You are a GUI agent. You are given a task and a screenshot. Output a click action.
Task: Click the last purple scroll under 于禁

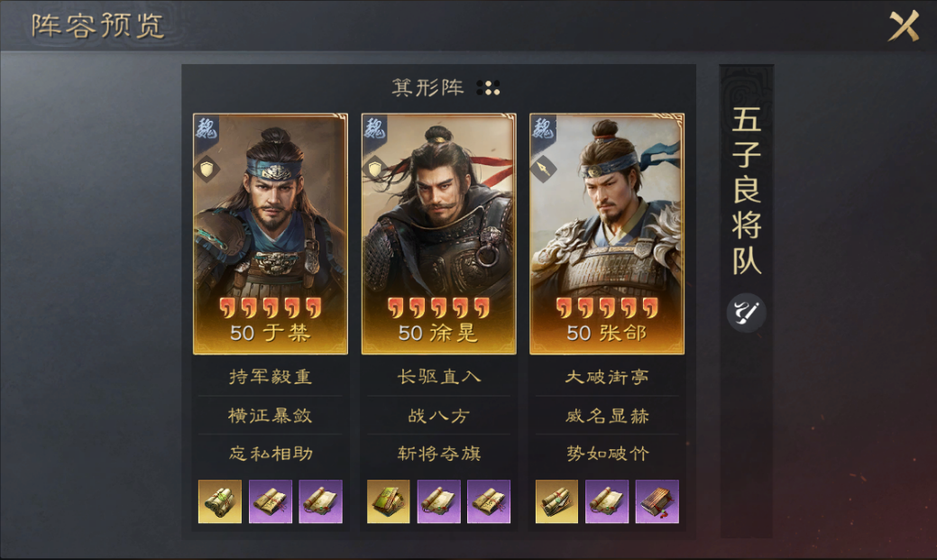point(320,501)
